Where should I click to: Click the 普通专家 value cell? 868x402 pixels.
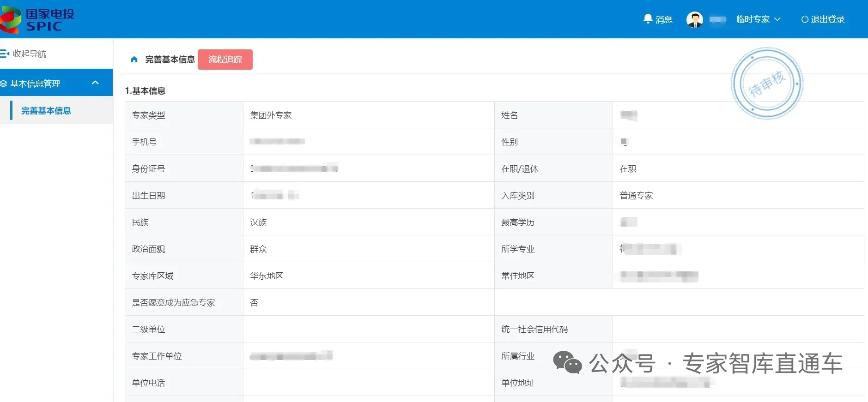tap(738, 195)
